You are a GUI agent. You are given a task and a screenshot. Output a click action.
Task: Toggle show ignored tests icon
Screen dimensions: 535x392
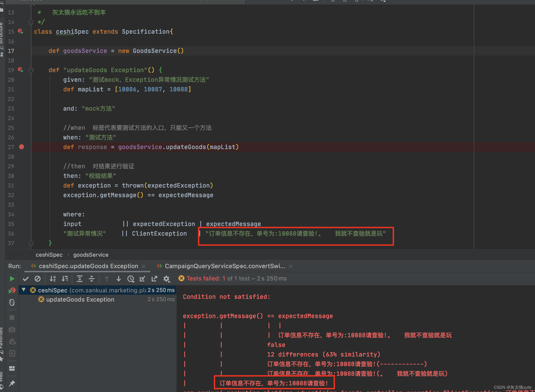38,279
